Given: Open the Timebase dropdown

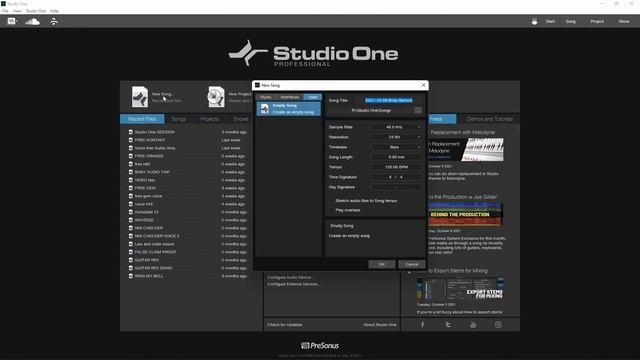Looking at the screenshot, I should coord(396,147).
